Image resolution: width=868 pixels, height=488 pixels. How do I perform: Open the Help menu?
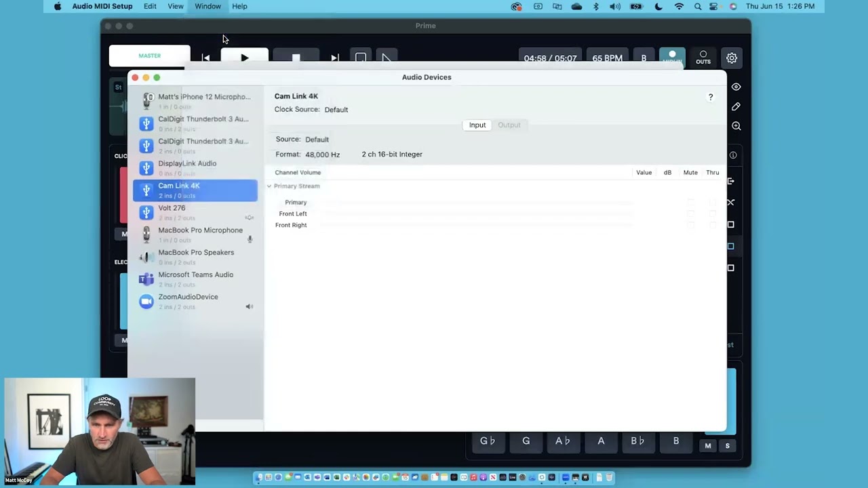(x=239, y=6)
